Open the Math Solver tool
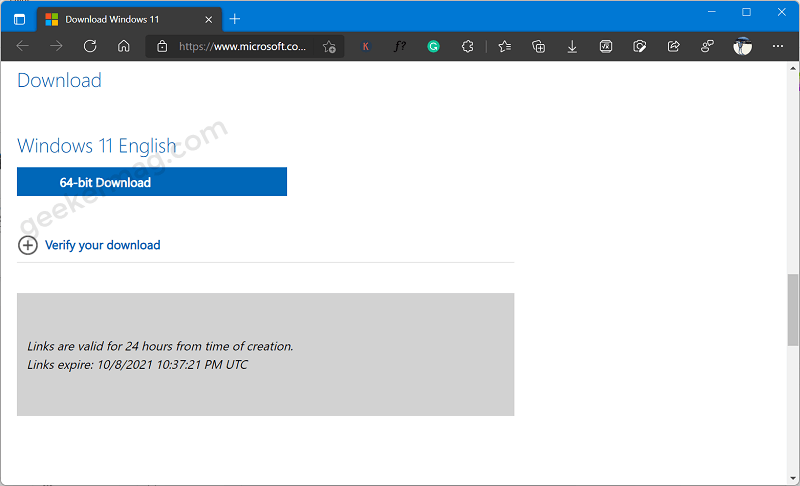Viewport: 800px width, 486px height. point(606,46)
